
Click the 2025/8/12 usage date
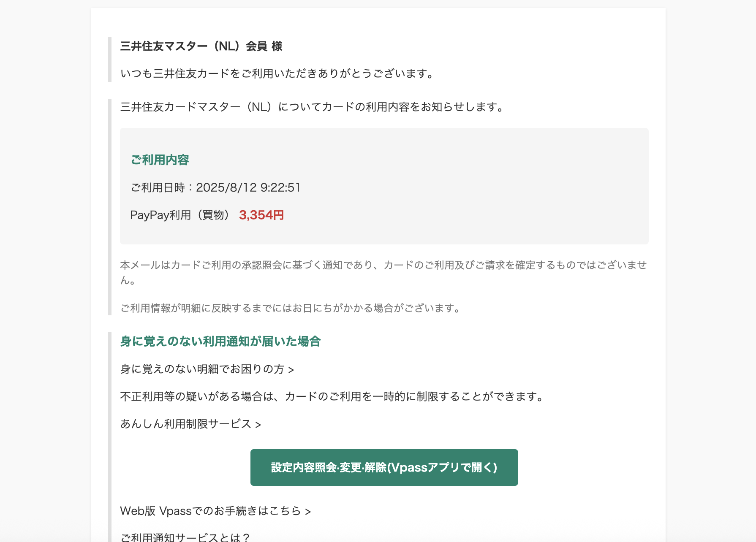226,187
